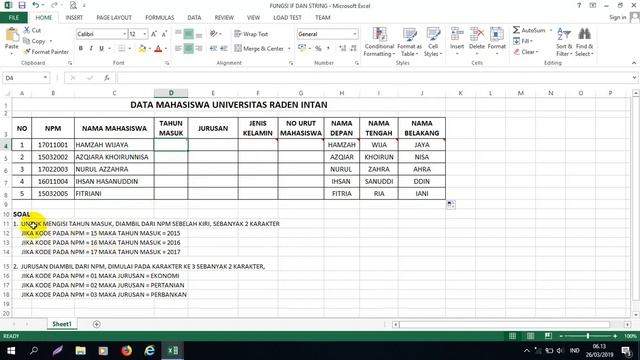Click the fill color bucket swatch
The image size is (640, 360).
click(142, 49)
